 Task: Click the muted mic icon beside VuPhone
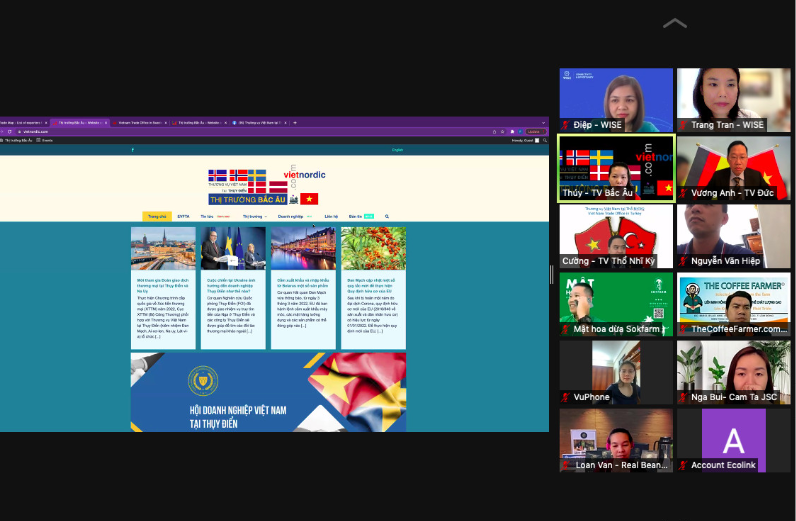567,397
